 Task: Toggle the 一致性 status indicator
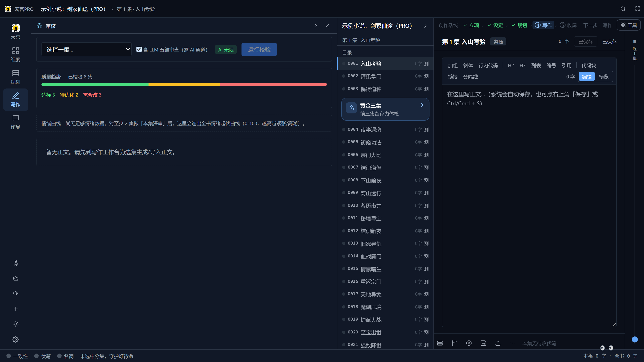(x=17, y=356)
